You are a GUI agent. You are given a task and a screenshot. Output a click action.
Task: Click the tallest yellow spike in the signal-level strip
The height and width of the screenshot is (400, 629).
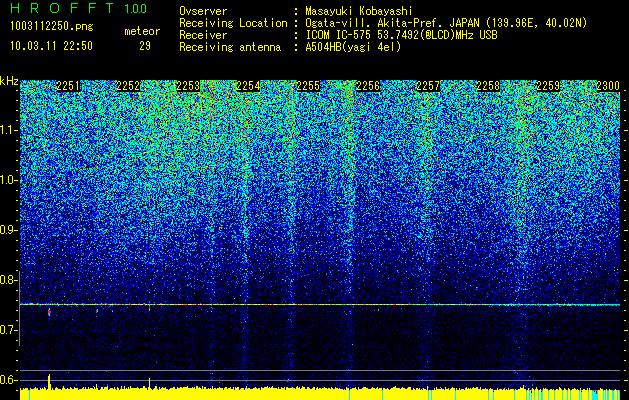[49, 381]
